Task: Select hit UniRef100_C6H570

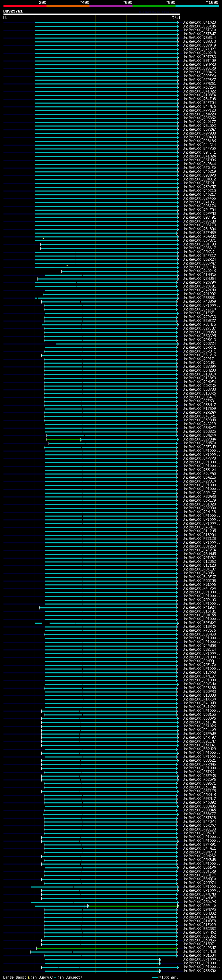Action: pos(199,443)
